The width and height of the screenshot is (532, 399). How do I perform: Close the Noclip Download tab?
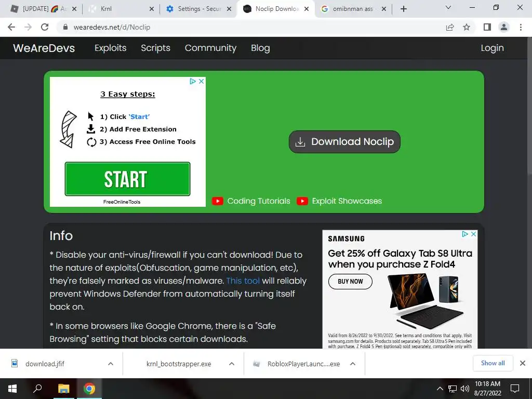(x=307, y=9)
